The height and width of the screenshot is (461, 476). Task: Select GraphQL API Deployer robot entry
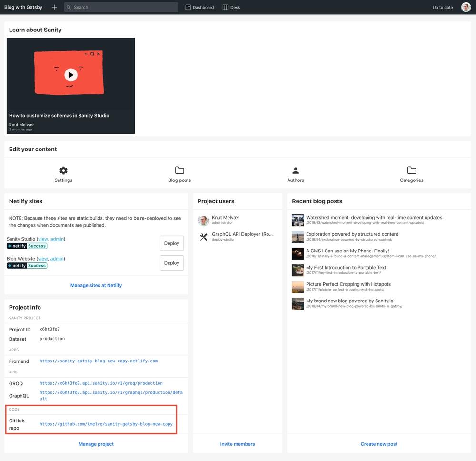[238, 237]
